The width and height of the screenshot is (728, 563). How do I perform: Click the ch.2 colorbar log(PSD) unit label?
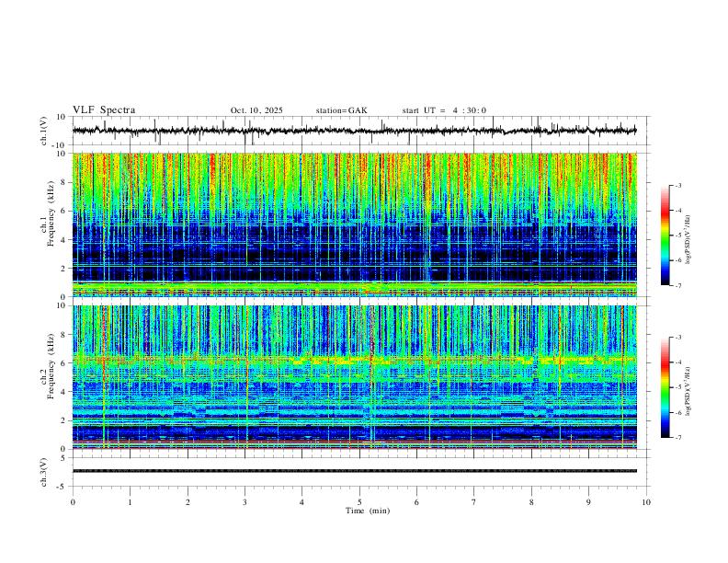click(x=688, y=392)
